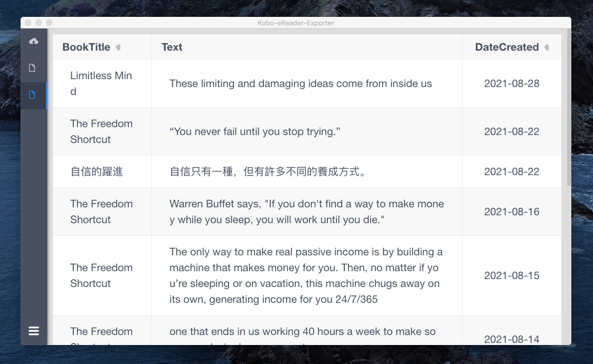593x364 pixels.
Task: Open the white document icon in sidebar
Action: 33,68
